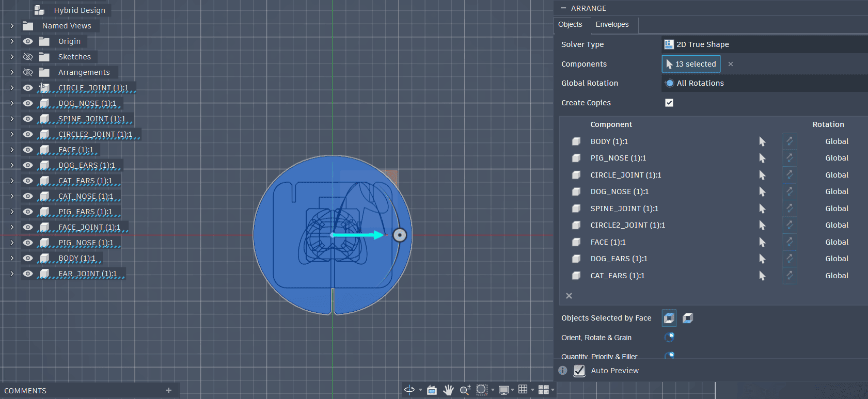This screenshot has height=399, width=868.
Task: Open the Orbit tool dropdown arrow
Action: 420,390
